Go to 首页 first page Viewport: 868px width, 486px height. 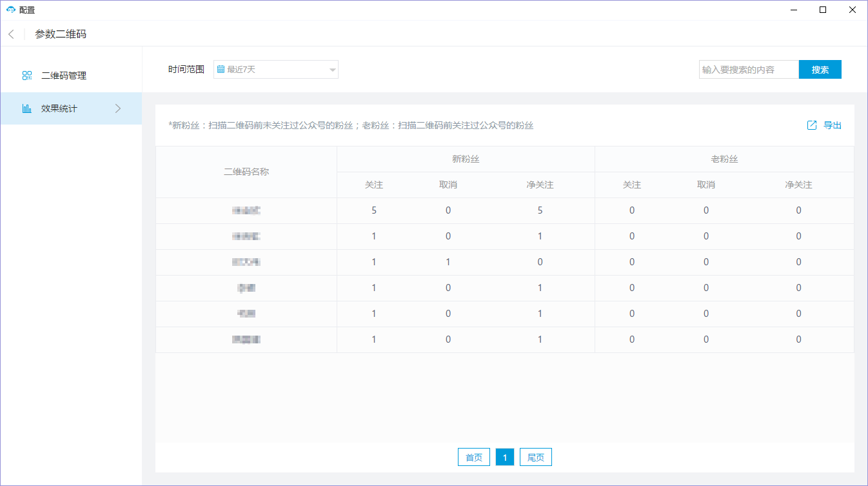coord(474,457)
